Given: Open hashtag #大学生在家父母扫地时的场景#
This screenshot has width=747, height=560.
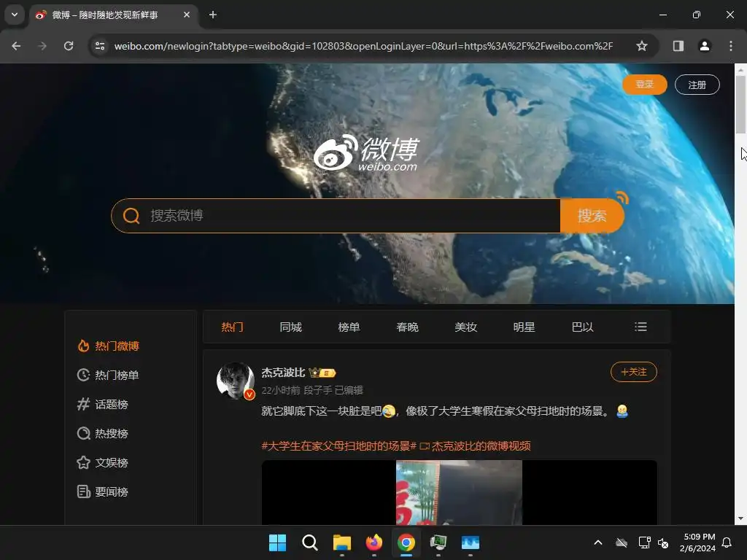Looking at the screenshot, I should coord(338,446).
